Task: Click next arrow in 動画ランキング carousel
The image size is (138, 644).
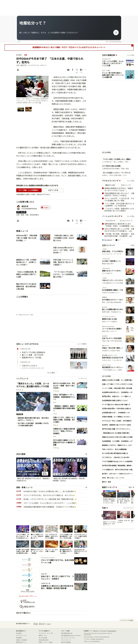Action: click(133, 494)
